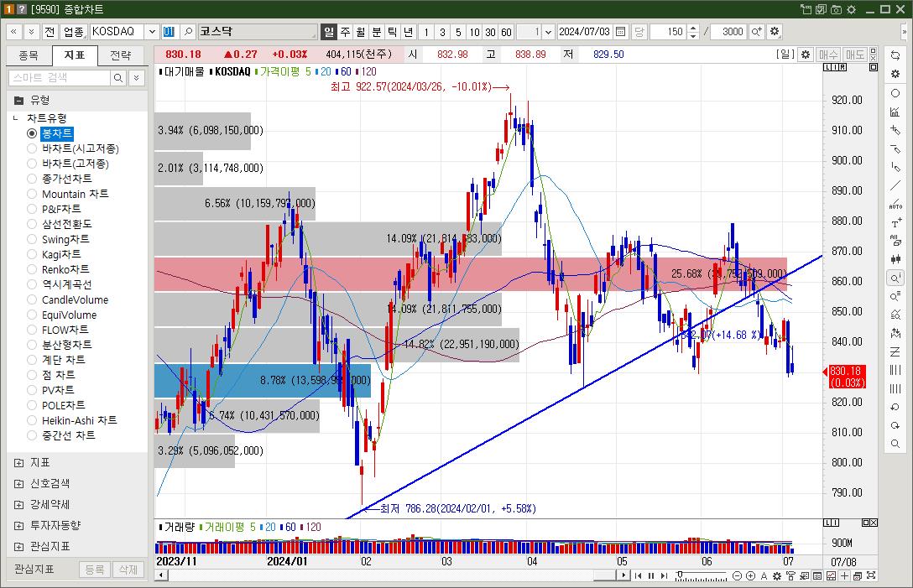Image resolution: width=913 pixels, height=588 pixels.
Task: Expand the 투자자동향 tree section
Action: pyautogui.click(x=18, y=526)
